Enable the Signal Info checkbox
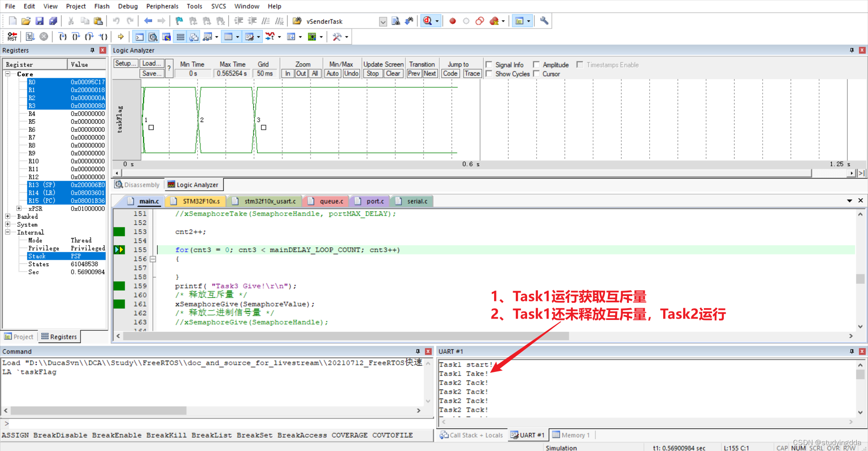Image resolution: width=868 pixels, height=451 pixels. click(x=489, y=65)
